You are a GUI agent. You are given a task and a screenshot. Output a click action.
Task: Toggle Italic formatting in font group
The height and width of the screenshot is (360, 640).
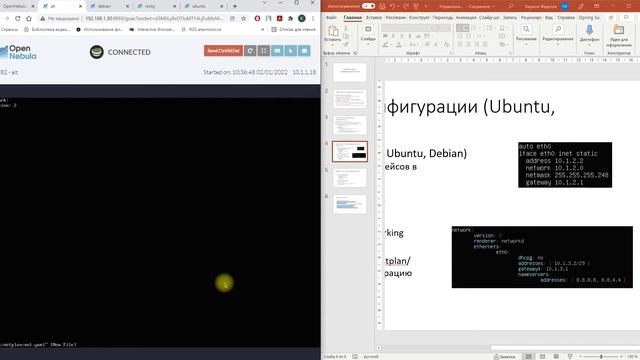point(393,36)
